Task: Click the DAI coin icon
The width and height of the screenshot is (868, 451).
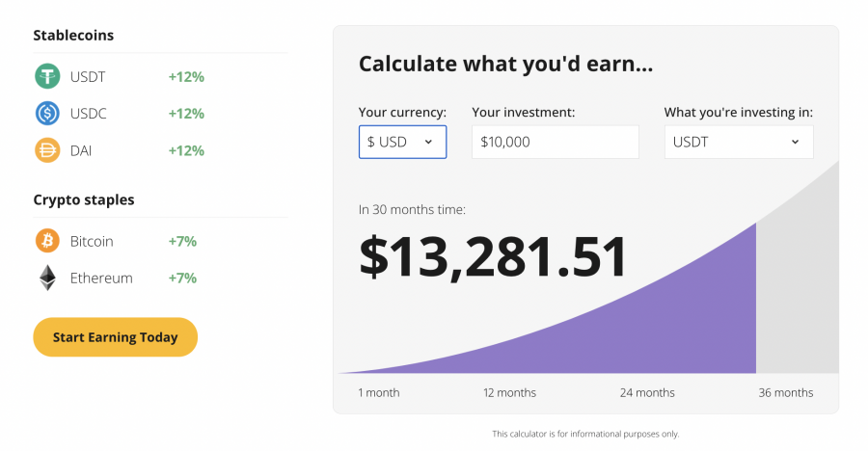Action: (47, 150)
